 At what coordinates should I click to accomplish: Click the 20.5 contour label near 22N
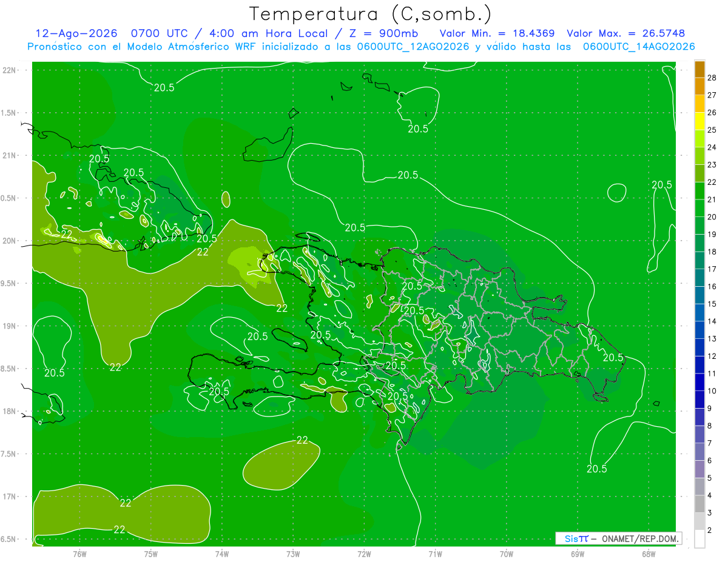[164, 87]
